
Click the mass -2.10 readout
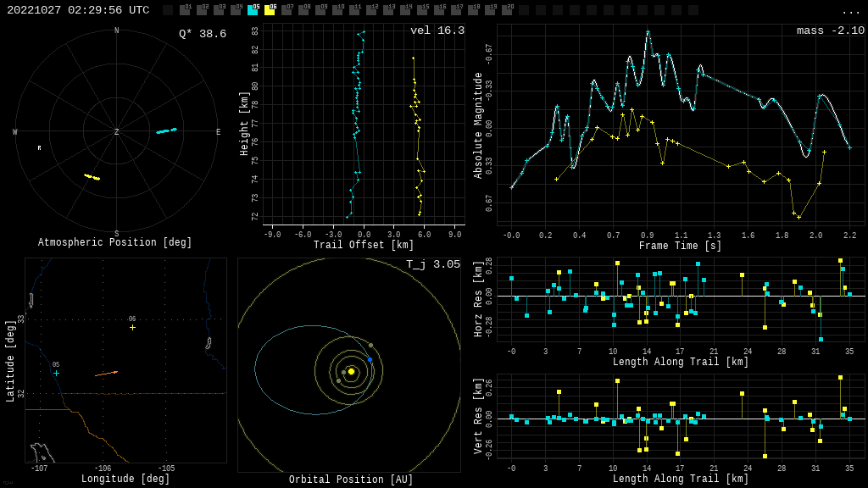click(x=831, y=30)
